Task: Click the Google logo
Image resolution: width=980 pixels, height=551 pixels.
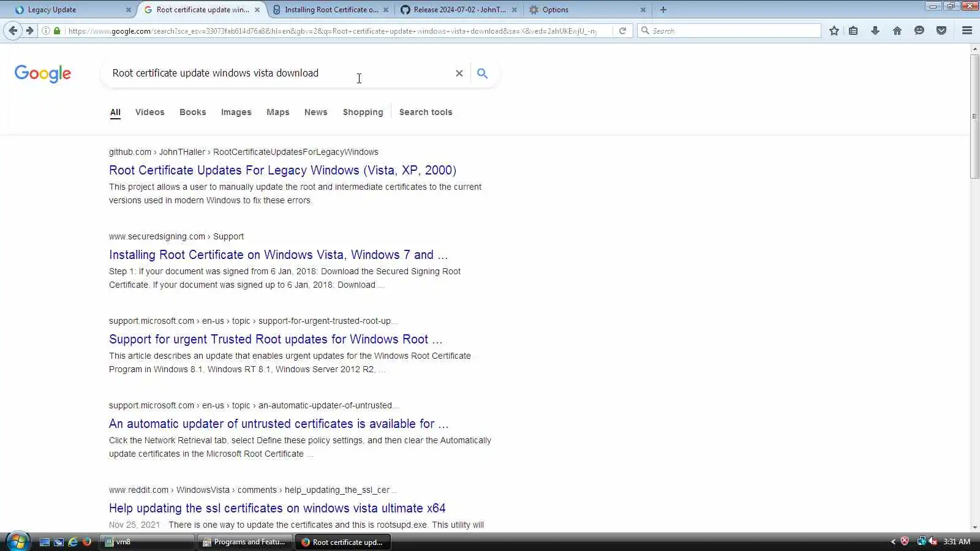Action: (43, 73)
